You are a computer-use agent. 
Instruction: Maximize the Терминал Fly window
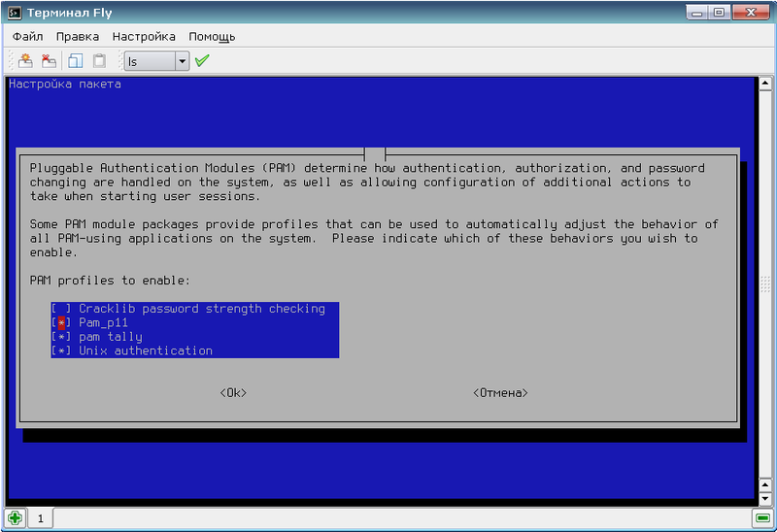point(719,13)
